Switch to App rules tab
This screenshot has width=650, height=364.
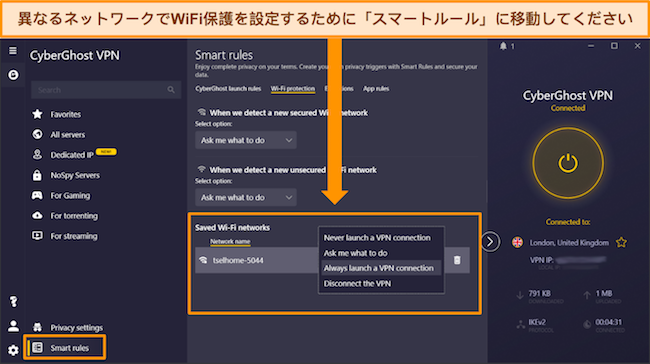click(x=376, y=89)
